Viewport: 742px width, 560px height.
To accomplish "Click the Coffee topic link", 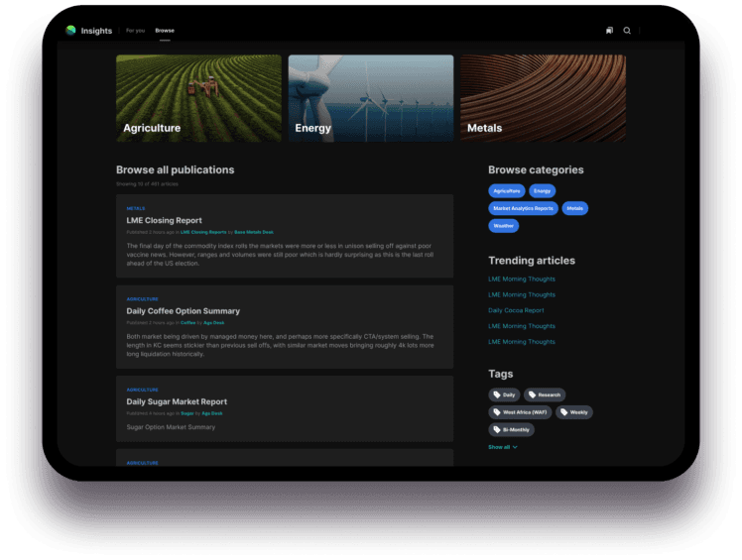I will point(187,322).
